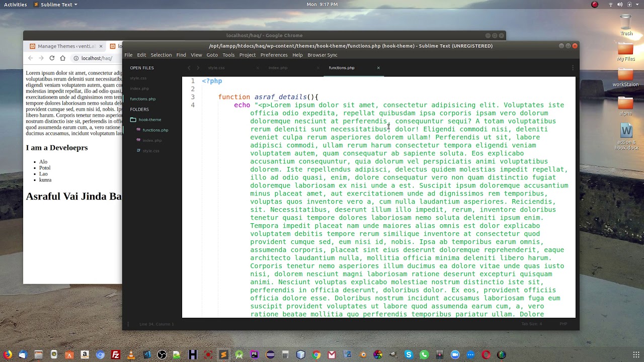Open action & hook.docx on desktop
644x362 pixels.
click(626, 137)
